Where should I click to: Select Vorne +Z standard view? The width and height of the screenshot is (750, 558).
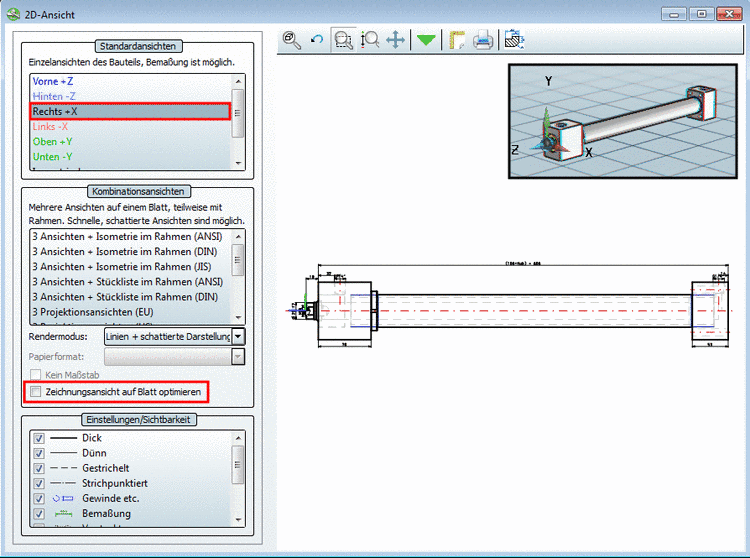pos(130,81)
